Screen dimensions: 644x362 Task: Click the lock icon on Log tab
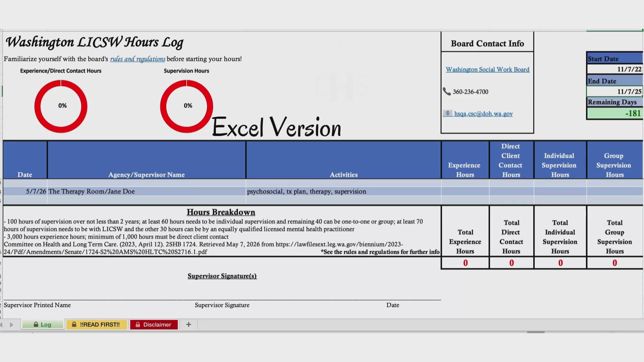click(36, 324)
